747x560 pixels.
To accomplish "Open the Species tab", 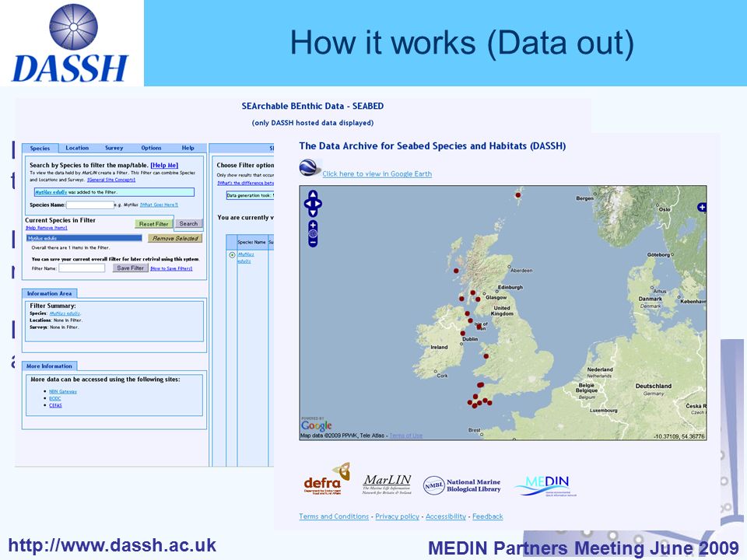I will (x=40, y=148).
